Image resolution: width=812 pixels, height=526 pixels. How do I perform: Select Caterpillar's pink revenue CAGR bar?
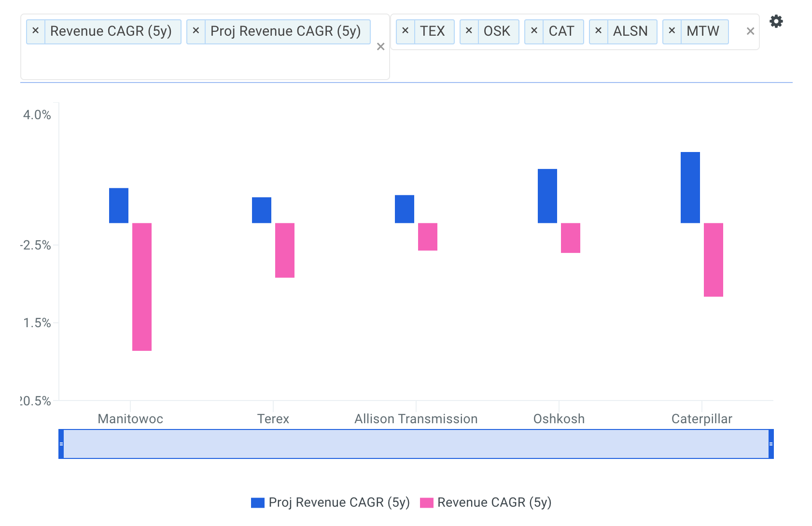coord(714,260)
